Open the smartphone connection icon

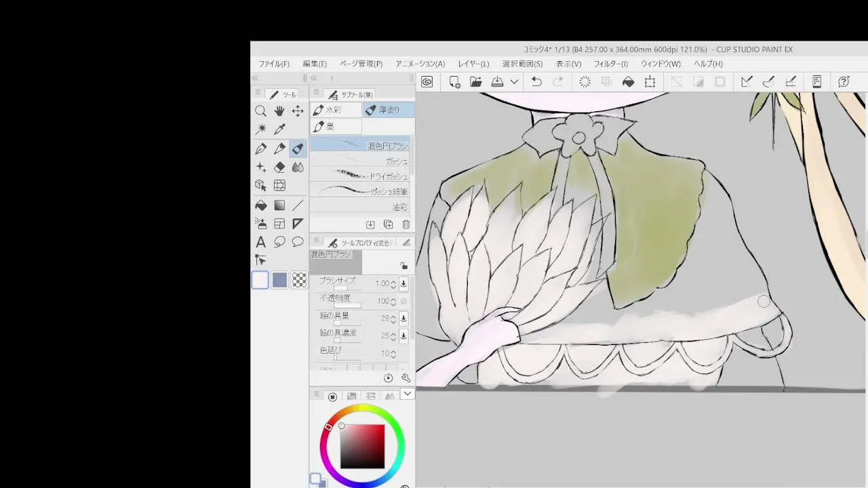(x=817, y=82)
